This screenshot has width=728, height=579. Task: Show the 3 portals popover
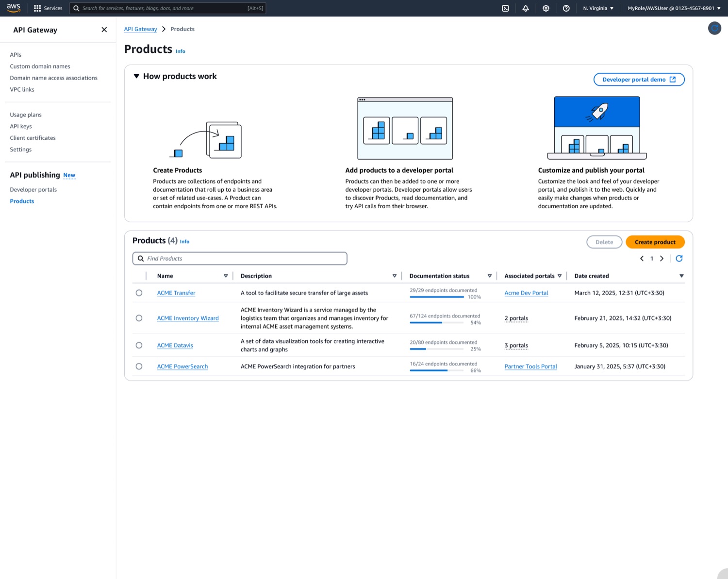pos(516,346)
